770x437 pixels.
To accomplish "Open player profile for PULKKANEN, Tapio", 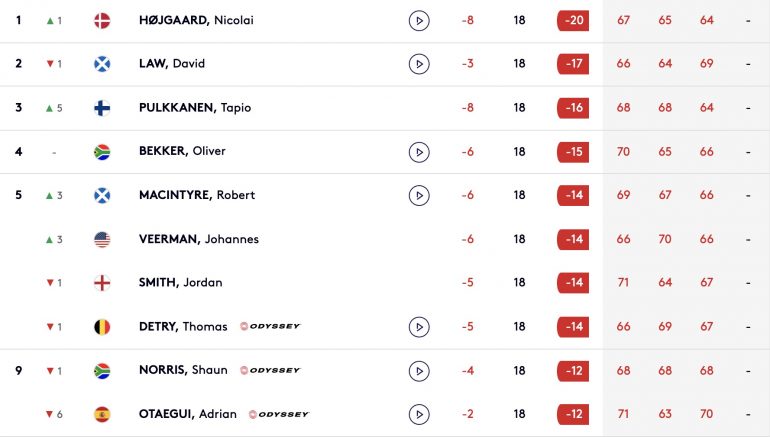I will point(195,108).
